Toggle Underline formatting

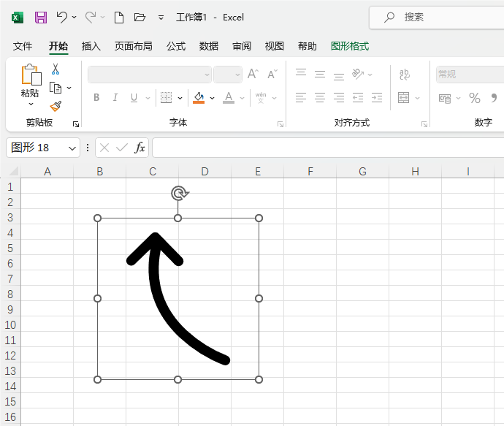[134, 97]
